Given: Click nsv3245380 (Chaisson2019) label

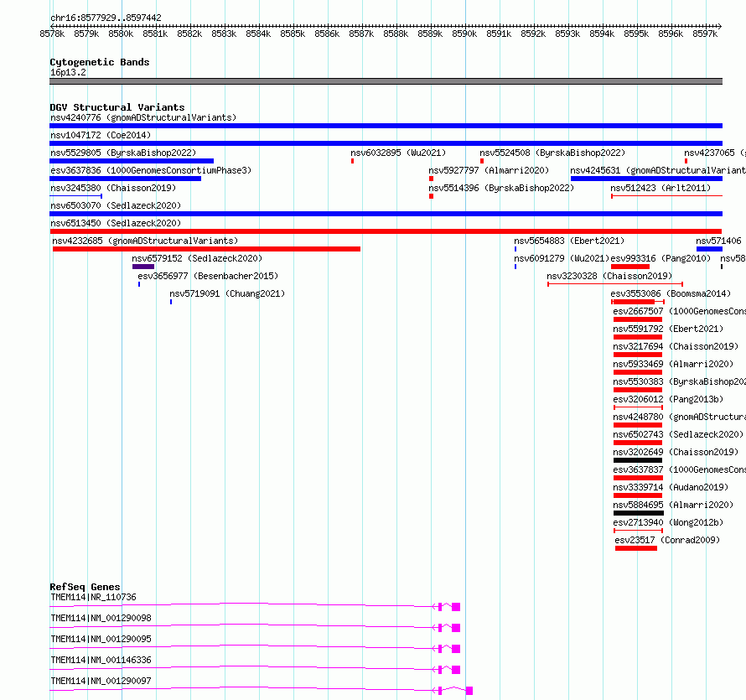Looking at the screenshot, I should [113, 188].
